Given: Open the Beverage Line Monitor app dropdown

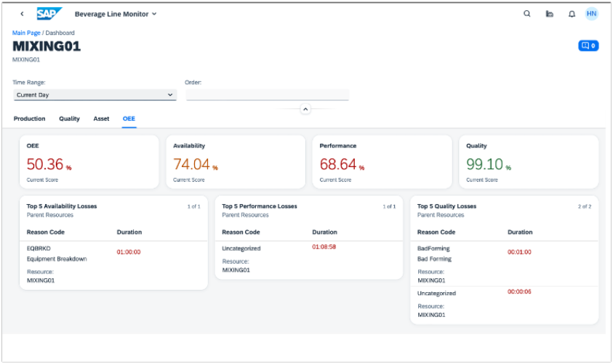Looking at the screenshot, I should coord(116,14).
